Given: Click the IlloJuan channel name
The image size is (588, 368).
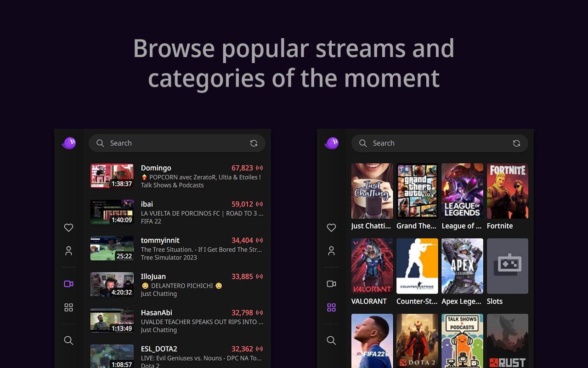Looking at the screenshot, I should pos(153,276).
